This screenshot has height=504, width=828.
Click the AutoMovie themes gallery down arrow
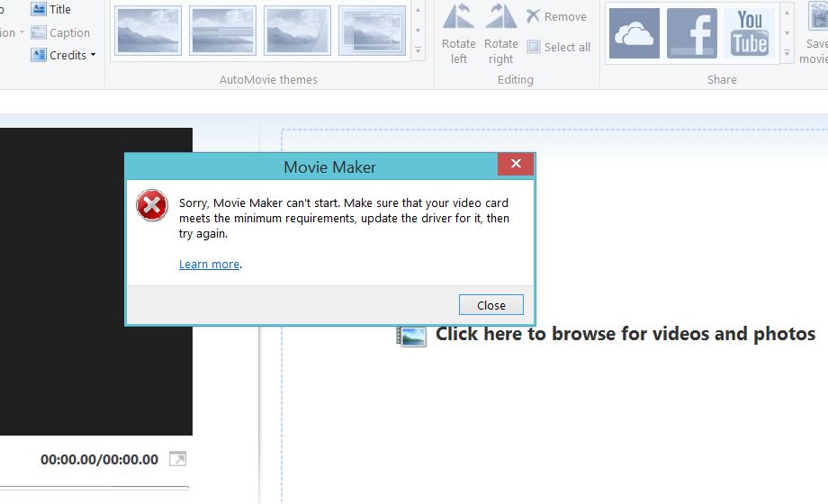coord(418,31)
